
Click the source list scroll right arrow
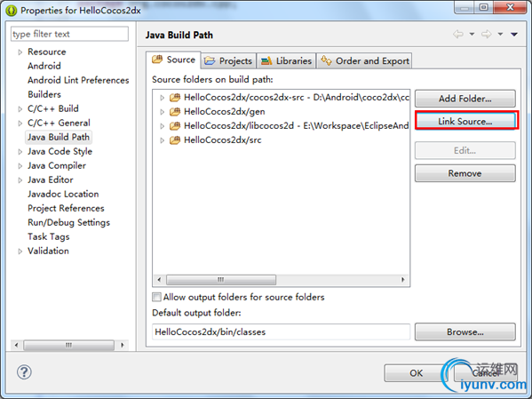[402, 280]
